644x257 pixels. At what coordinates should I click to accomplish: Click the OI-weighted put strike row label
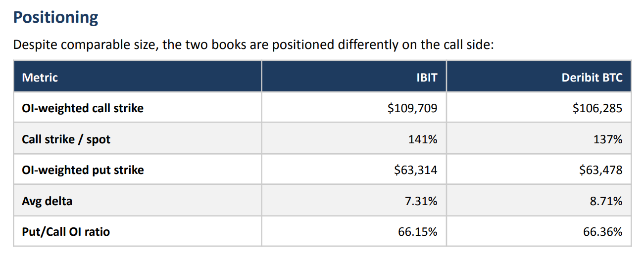click(x=83, y=170)
